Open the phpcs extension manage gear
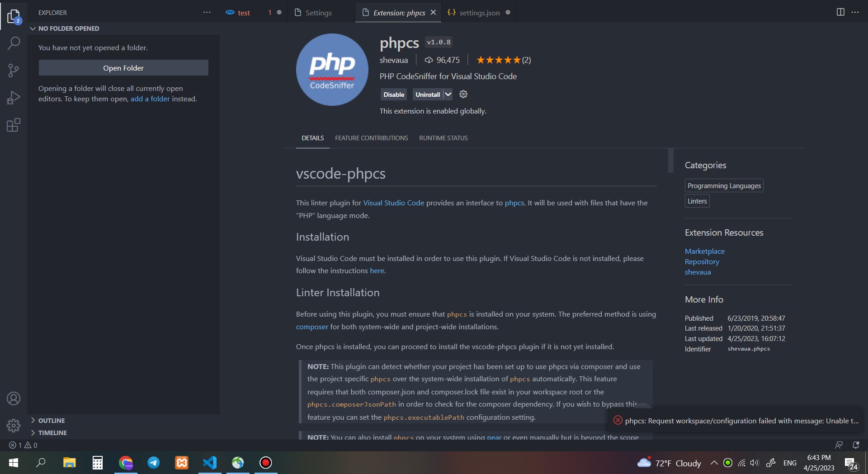The height and width of the screenshot is (474, 868). point(463,94)
